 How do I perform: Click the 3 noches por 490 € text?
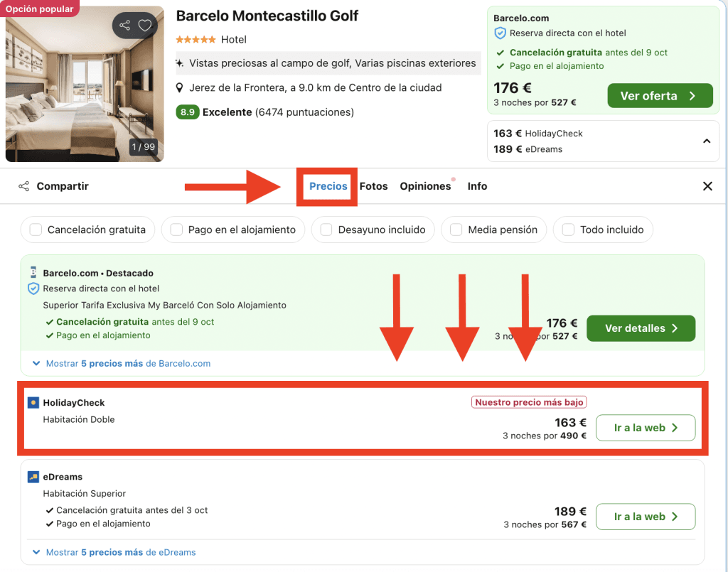(x=545, y=436)
